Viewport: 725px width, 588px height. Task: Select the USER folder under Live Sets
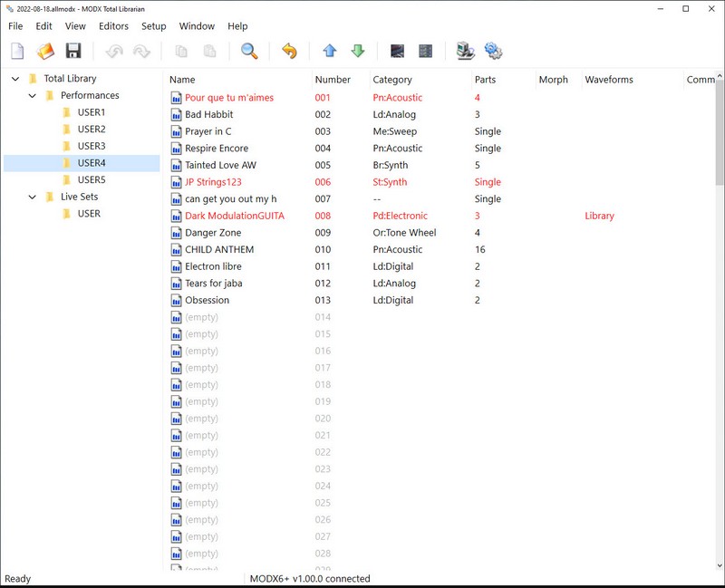[x=89, y=214]
